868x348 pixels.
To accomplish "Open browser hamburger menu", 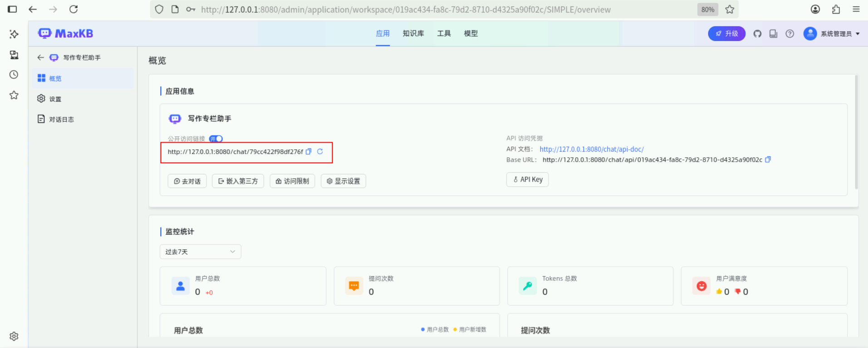I will coord(856,9).
